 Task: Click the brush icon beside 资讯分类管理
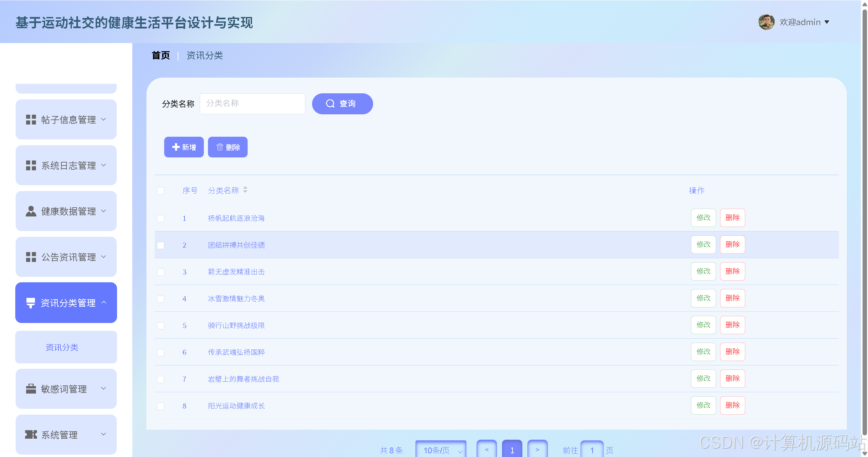[31, 303]
